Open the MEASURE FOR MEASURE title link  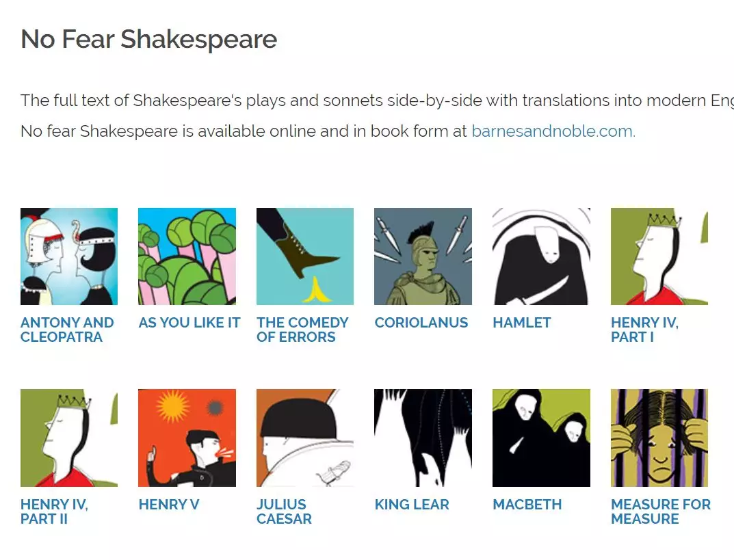pos(660,511)
